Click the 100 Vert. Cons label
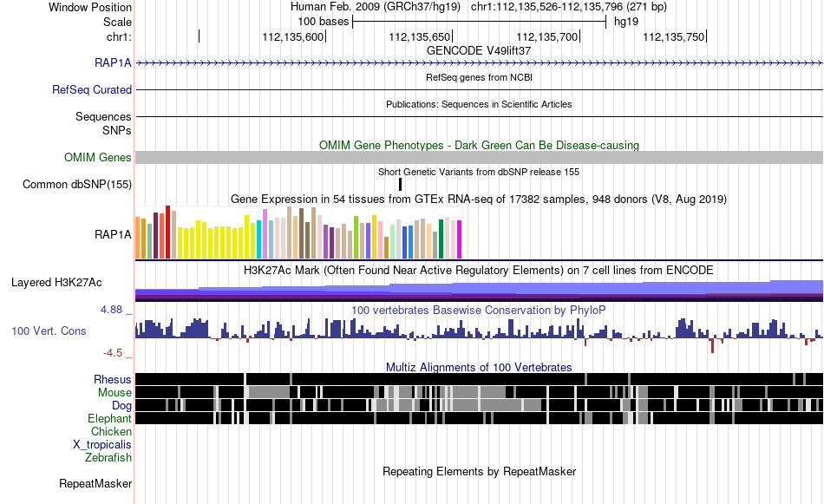 pos(49,331)
